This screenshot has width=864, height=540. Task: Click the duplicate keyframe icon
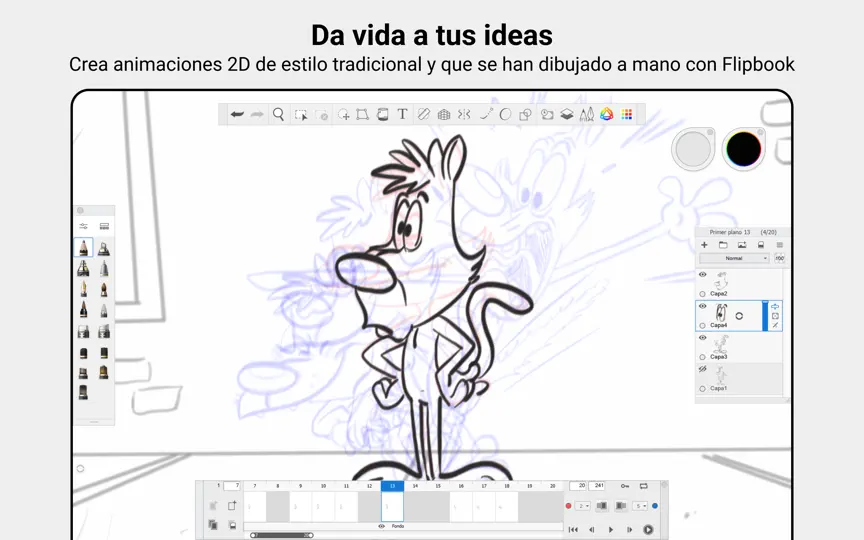(213, 525)
